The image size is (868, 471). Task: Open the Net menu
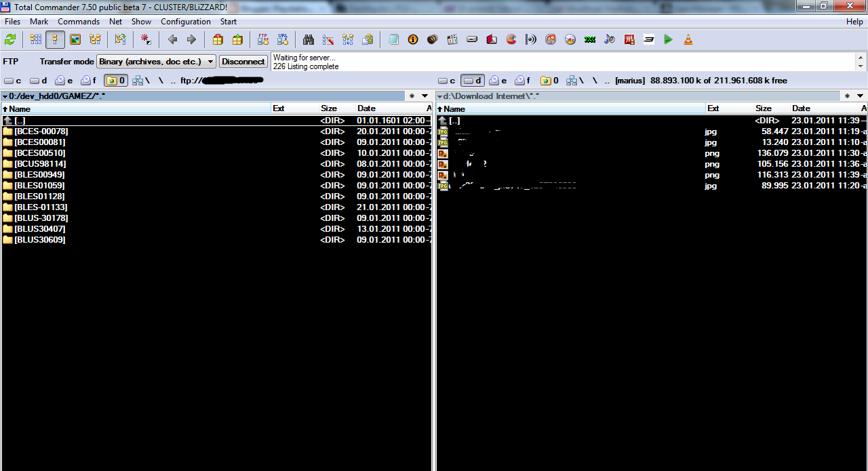tap(116, 22)
